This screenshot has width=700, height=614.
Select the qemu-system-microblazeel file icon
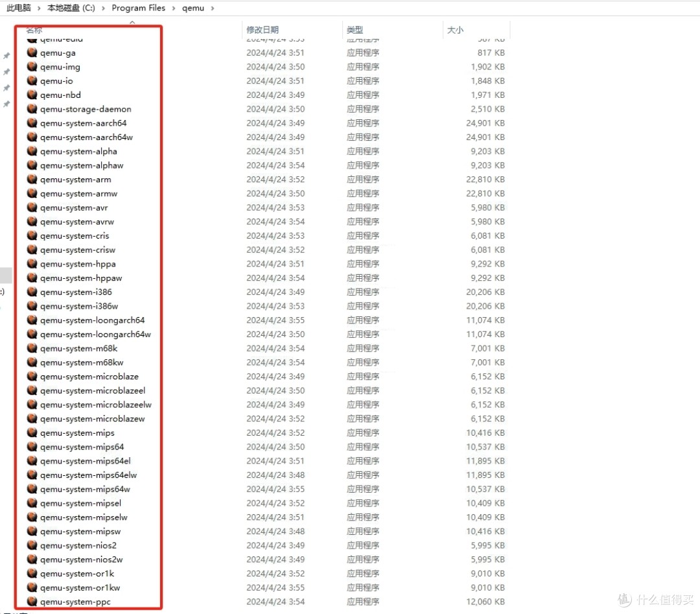coord(32,390)
